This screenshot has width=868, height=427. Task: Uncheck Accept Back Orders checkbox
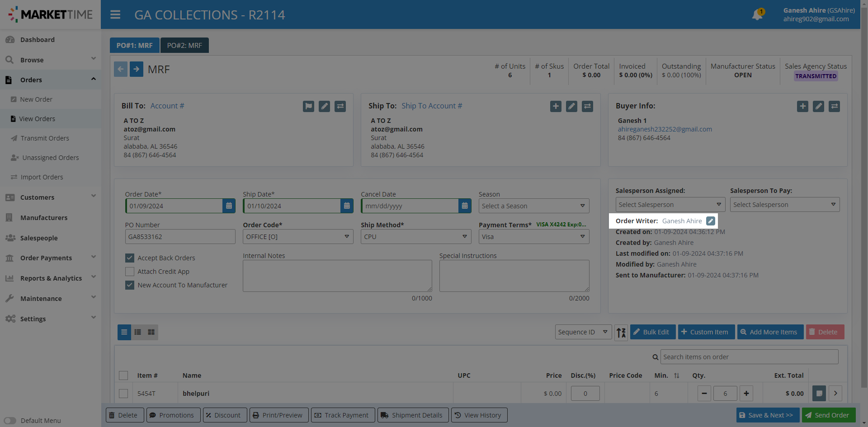tap(130, 258)
